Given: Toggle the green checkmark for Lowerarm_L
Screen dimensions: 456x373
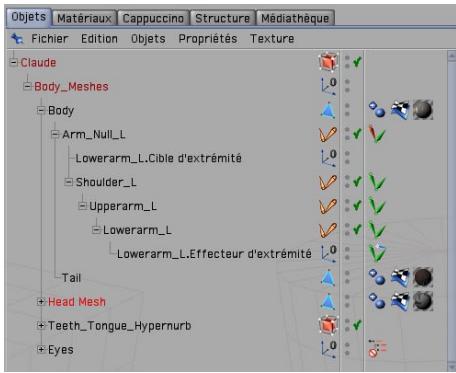Looking at the screenshot, I should pos(357,229).
